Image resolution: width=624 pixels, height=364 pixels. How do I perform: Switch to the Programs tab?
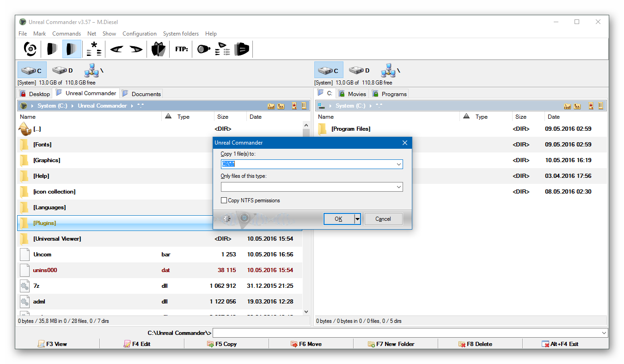pyautogui.click(x=389, y=94)
